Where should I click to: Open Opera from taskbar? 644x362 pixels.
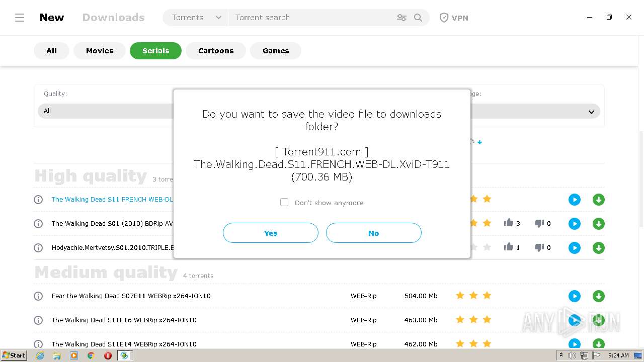click(108, 355)
